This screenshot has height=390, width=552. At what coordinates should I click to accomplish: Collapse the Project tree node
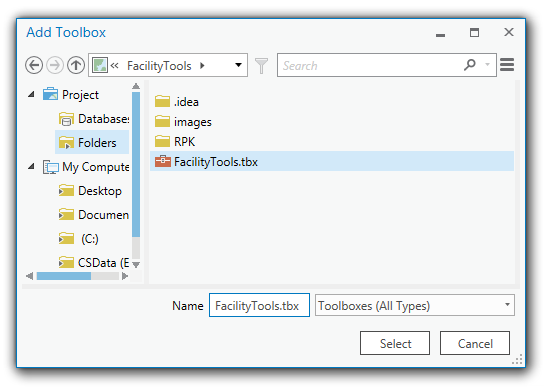tap(32, 94)
